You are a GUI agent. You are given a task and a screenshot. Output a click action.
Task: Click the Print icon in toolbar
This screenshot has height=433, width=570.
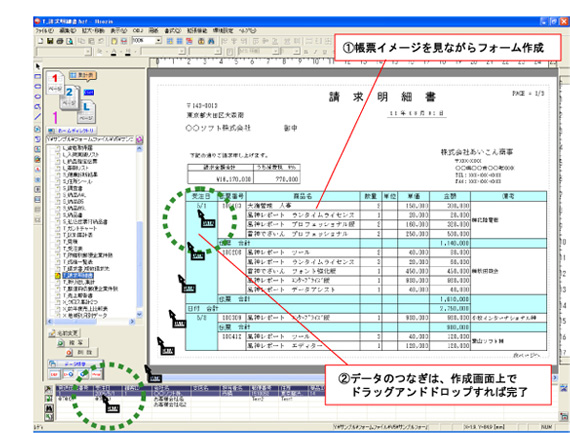click(60, 41)
